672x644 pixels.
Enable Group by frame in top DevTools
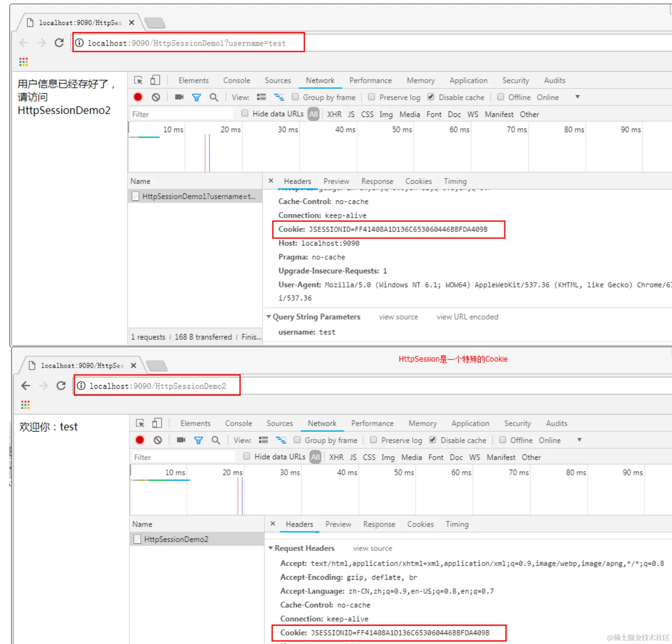coord(295,97)
